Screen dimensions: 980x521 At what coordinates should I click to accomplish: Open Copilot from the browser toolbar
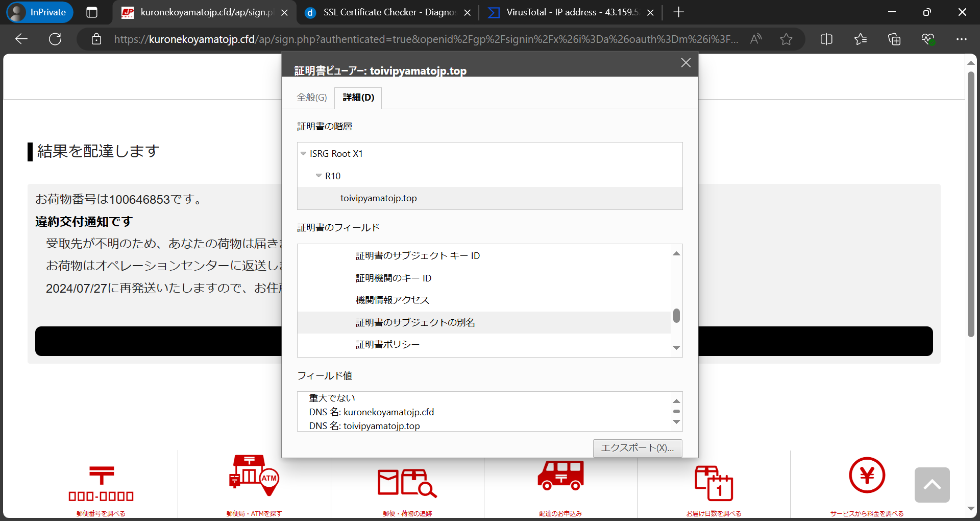(928, 39)
